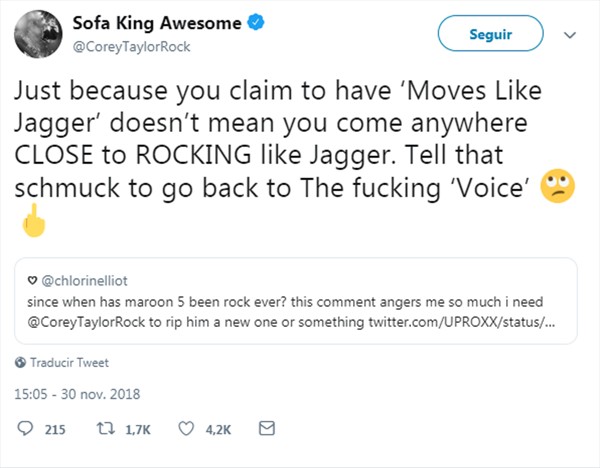
Task: Open direct message via envelope icon
Action: [267, 429]
